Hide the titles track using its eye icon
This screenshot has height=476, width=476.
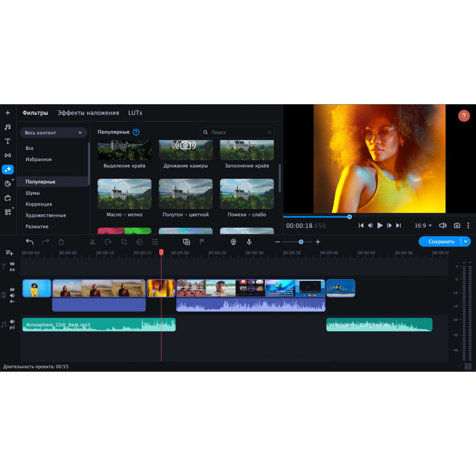(x=12, y=264)
